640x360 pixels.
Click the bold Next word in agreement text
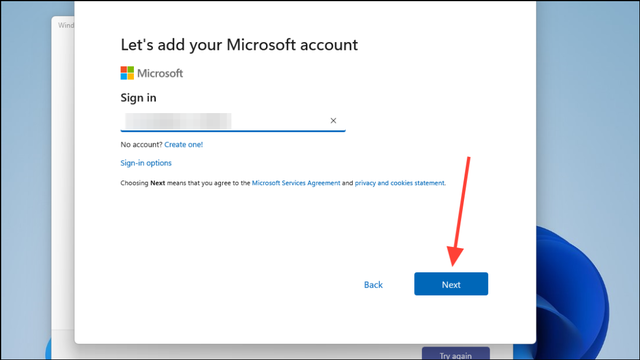158,183
